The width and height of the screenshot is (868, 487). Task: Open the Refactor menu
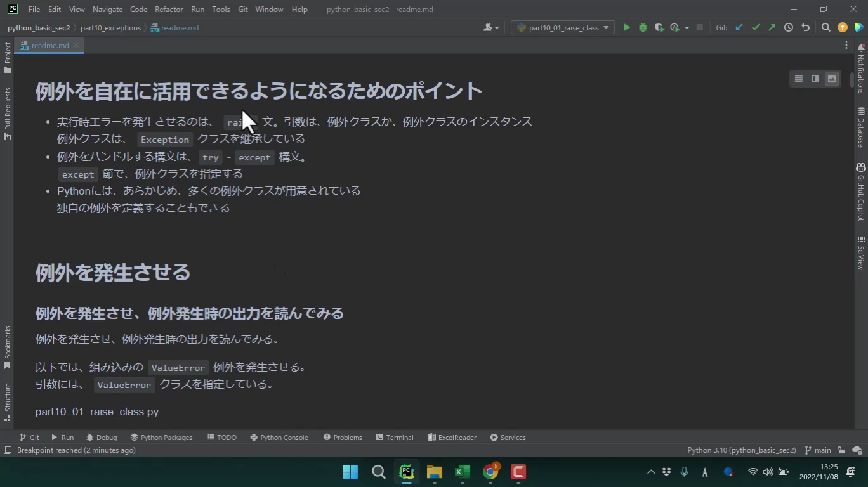click(169, 10)
